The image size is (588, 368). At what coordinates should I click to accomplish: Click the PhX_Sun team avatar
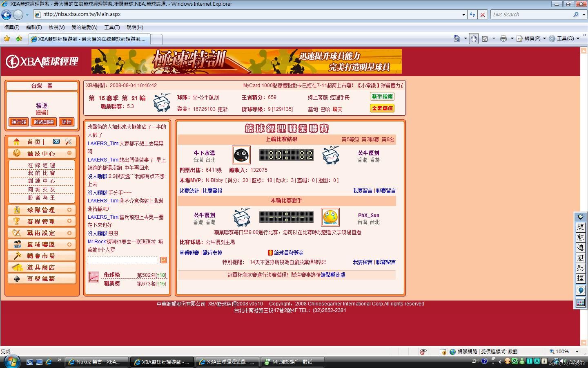(330, 217)
